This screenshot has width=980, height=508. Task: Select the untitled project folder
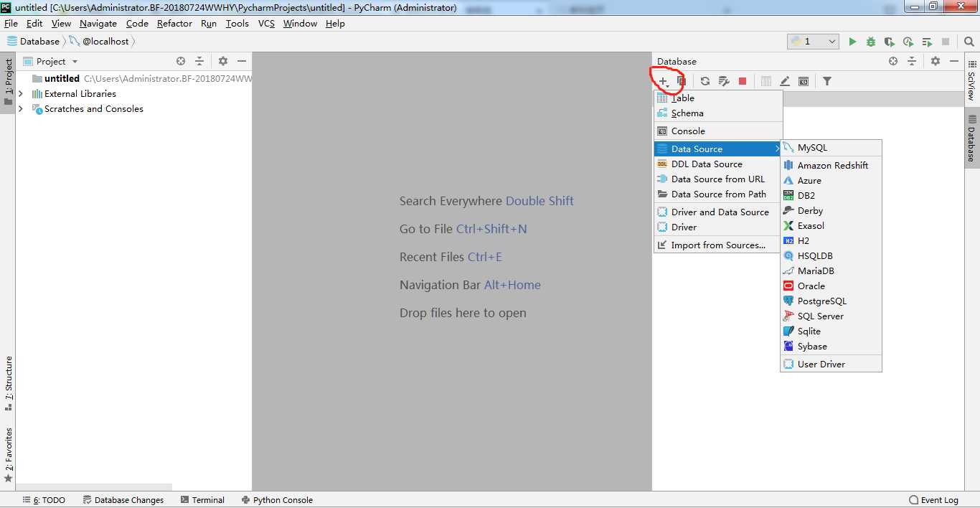click(62, 78)
